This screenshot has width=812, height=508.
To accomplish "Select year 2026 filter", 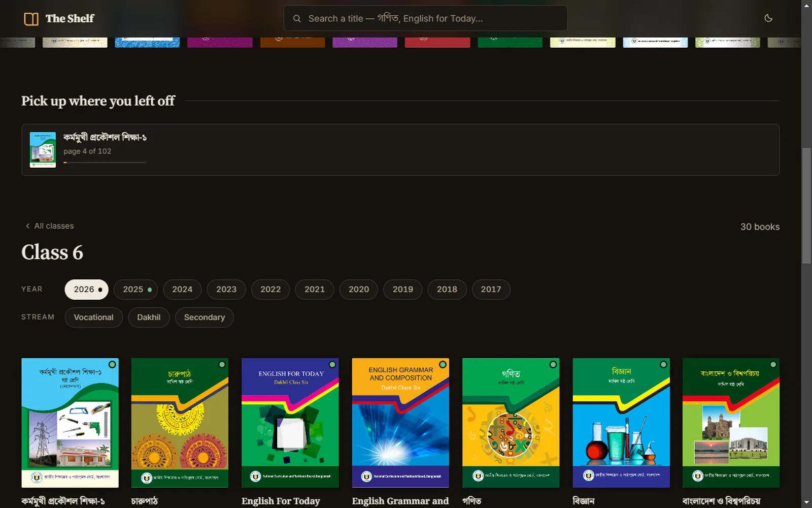I will (86, 290).
